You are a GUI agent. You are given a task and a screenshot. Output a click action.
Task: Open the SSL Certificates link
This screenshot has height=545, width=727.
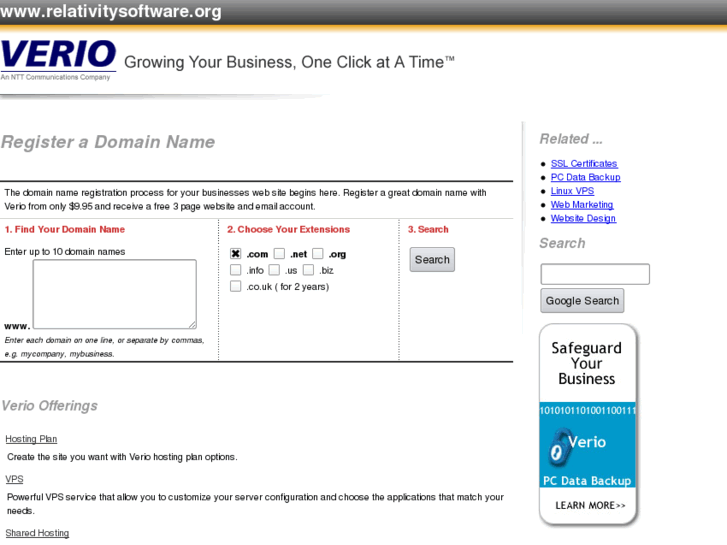point(584,164)
